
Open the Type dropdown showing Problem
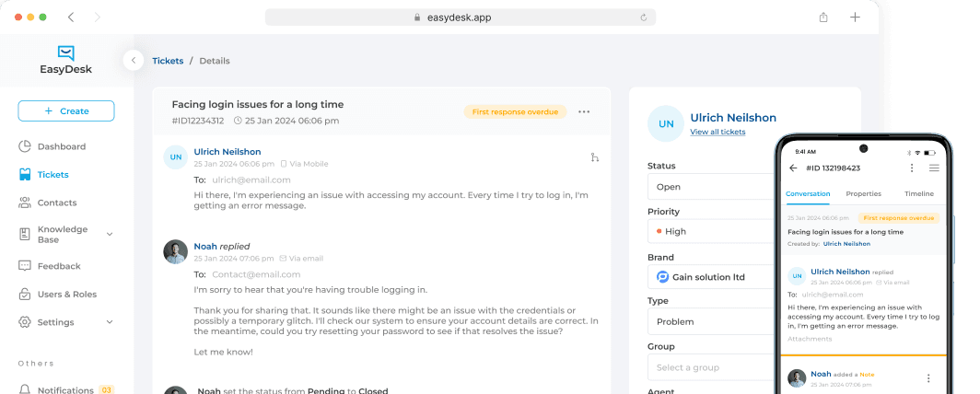pos(711,321)
